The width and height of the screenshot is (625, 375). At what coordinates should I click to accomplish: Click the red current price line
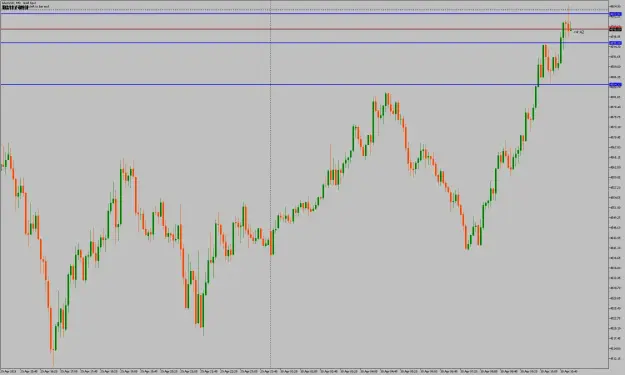click(x=305, y=29)
